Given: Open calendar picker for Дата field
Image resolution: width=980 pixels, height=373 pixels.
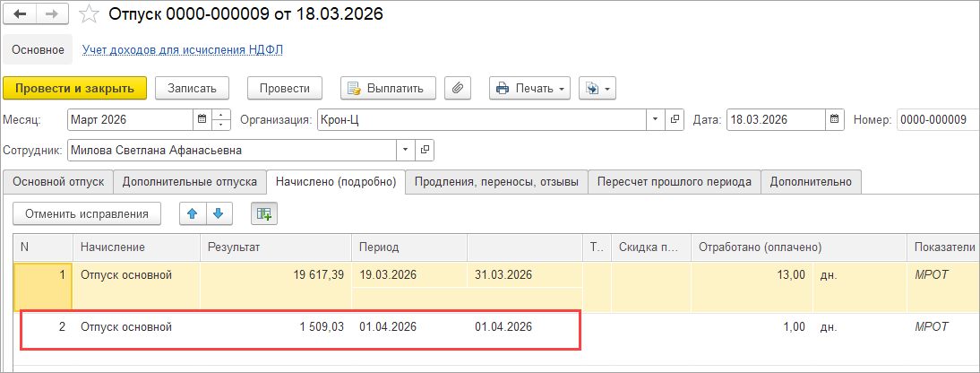Looking at the screenshot, I should 835,119.
